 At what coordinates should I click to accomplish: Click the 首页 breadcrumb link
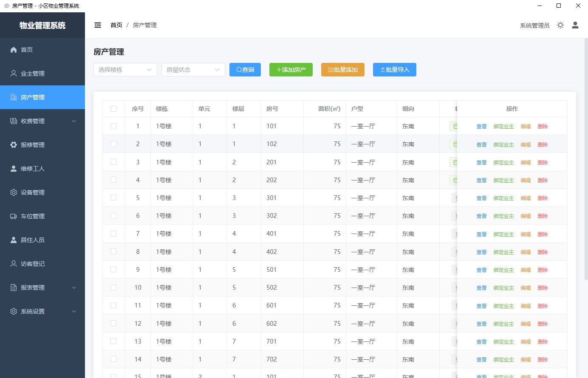pos(116,25)
